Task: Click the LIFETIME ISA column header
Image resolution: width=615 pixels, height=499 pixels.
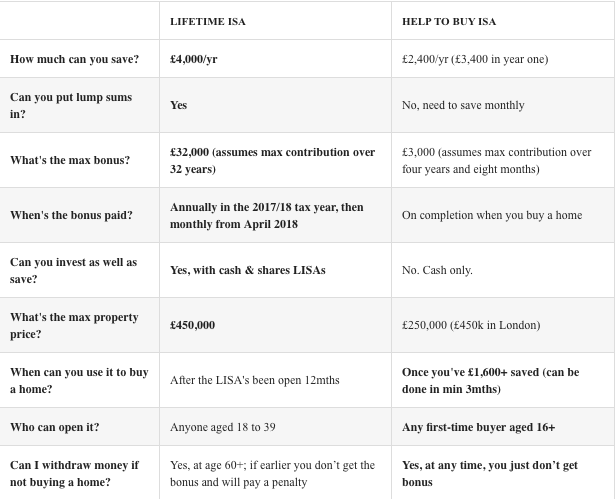Action: tap(207, 22)
